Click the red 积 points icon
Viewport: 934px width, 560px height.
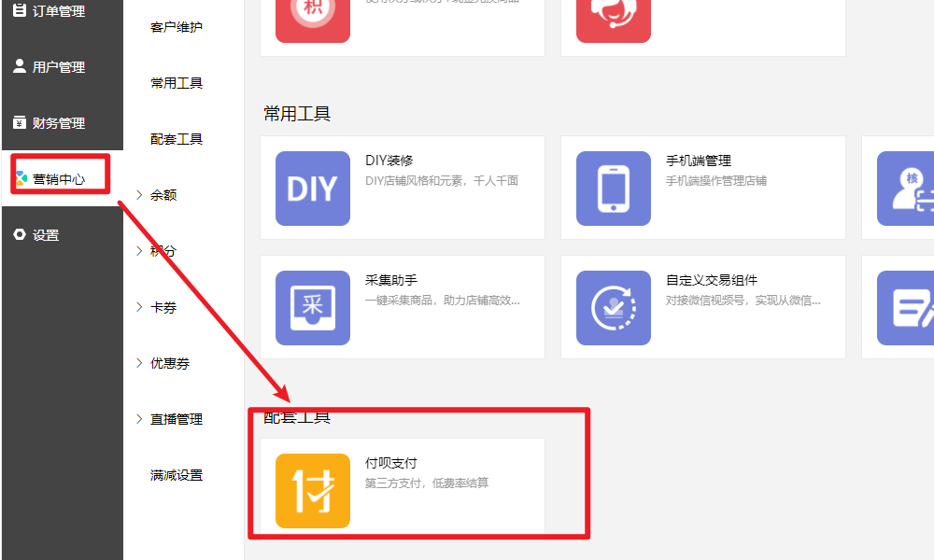point(313,21)
